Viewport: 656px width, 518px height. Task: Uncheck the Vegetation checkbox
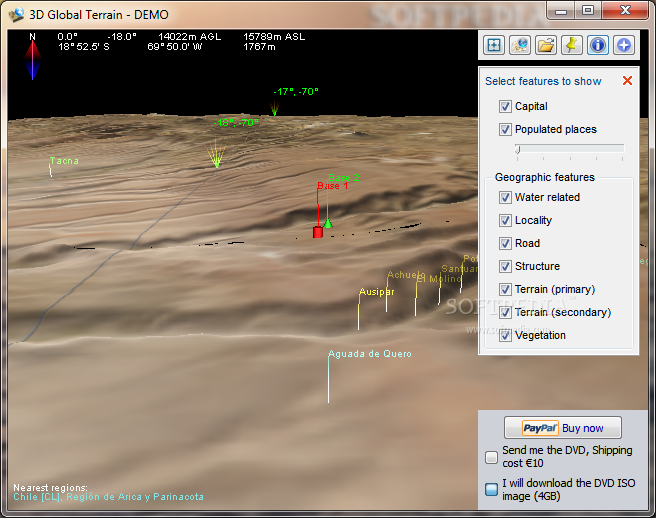tap(505, 336)
